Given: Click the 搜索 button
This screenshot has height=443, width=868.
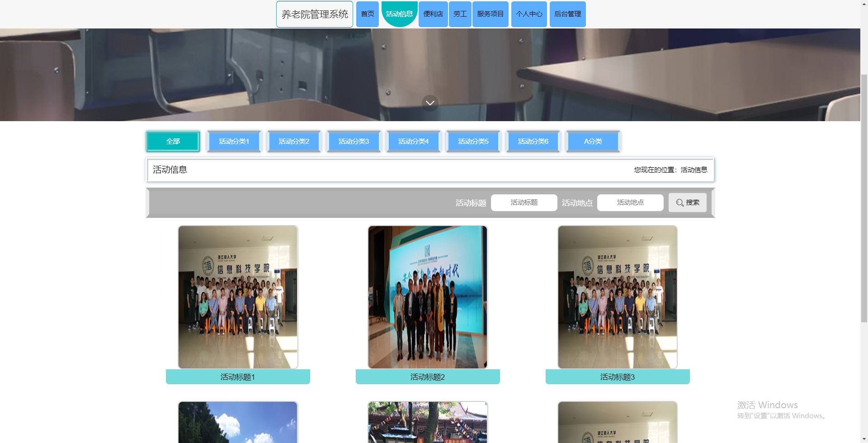Looking at the screenshot, I should point(687,203).
